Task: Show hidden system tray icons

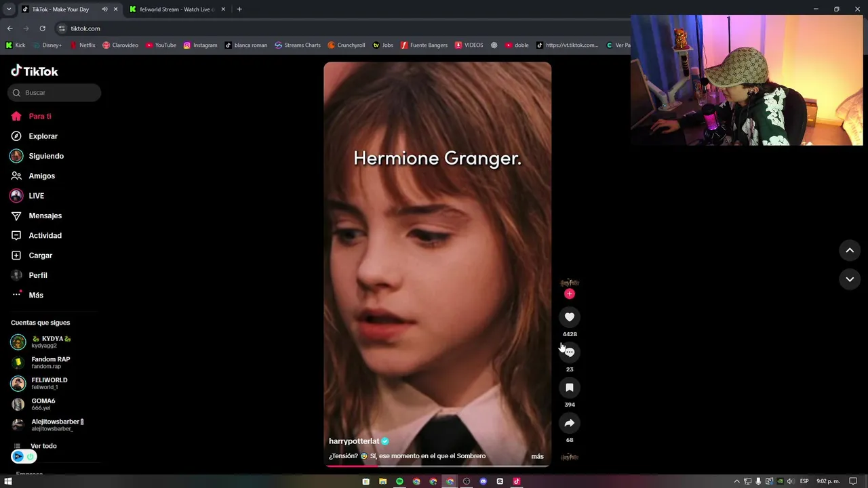Action: [x=736, y=481]
